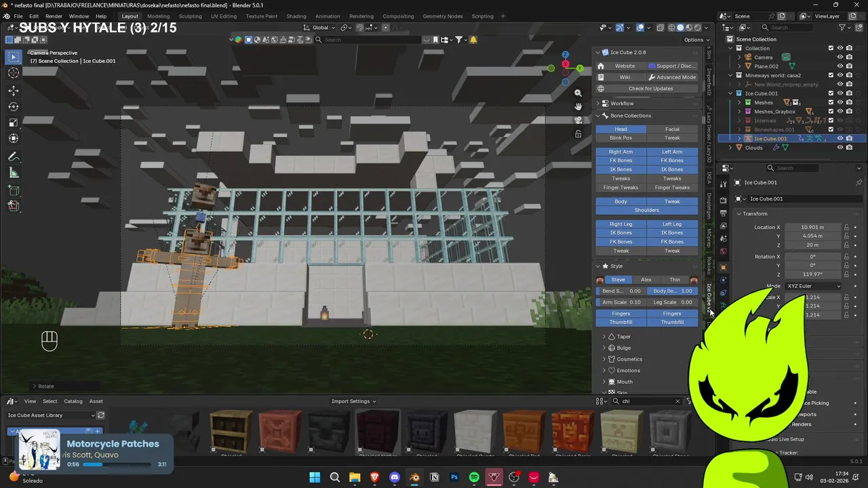Screen dimensions: 868x488
Task: Toggle Shoulders bone collection button
Action: click(646, 210)
